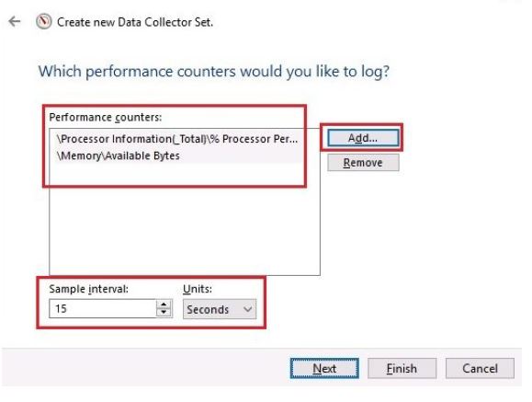Click the Units label text
The image size is (532, 402).
[198, 289]
